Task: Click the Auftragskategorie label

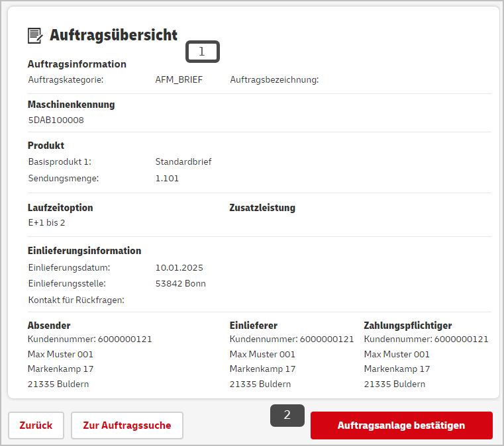Action: click(x=66, y=79)
